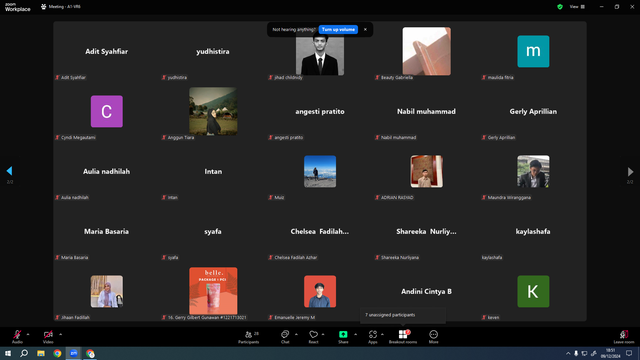The width and height of the screenshot is (640, 360).
Task: Expand the React options arrow
Action: click(x=323, y=334)
